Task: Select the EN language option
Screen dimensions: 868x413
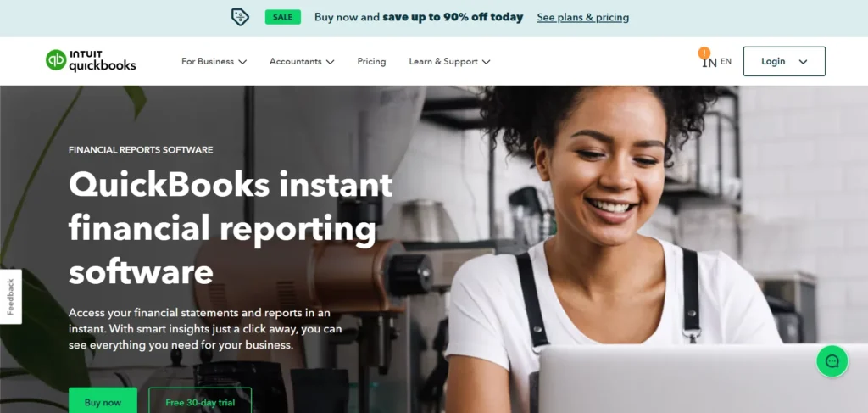Action: click(726, 61)
